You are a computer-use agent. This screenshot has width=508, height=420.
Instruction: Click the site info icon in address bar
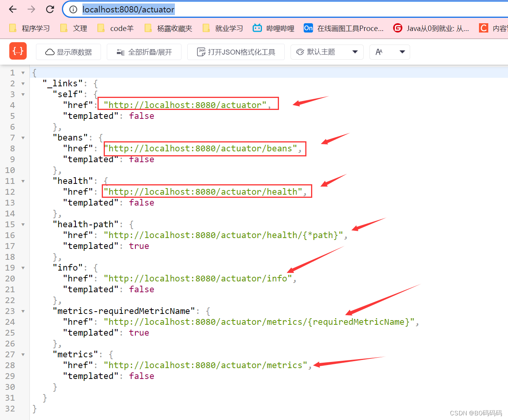tap(73, 9)
